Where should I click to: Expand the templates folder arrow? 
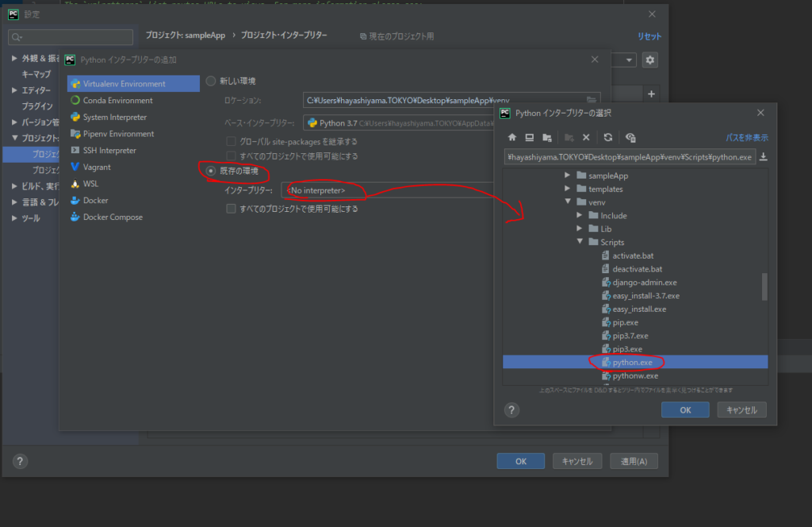tap(568, 189)
